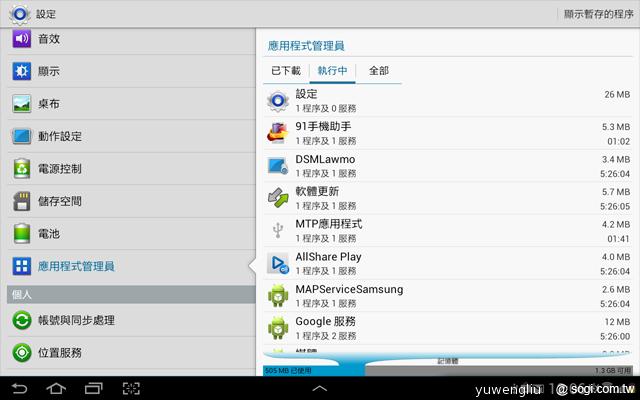Viewport: 640px width, 400px height.
Task: Open the 顯示 display icon
Action: 22,71
